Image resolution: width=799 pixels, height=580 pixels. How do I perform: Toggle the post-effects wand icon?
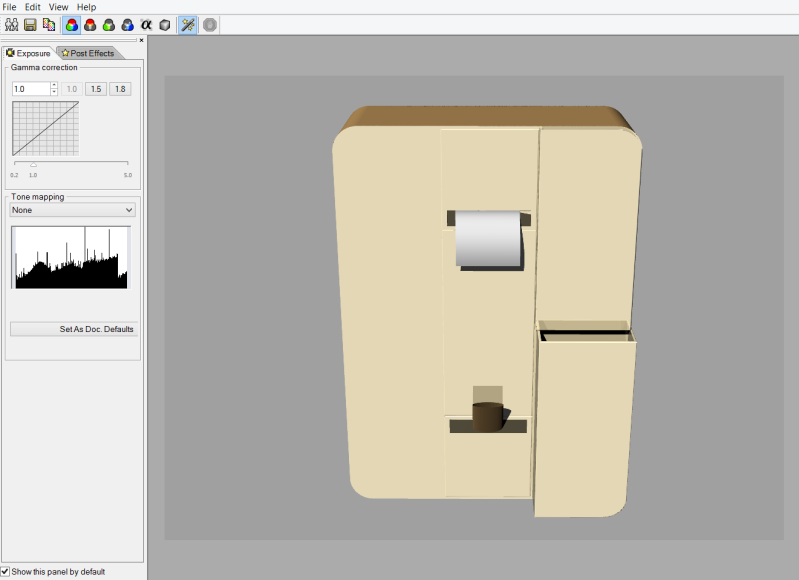pyautogui.click(x=187, y=24)
